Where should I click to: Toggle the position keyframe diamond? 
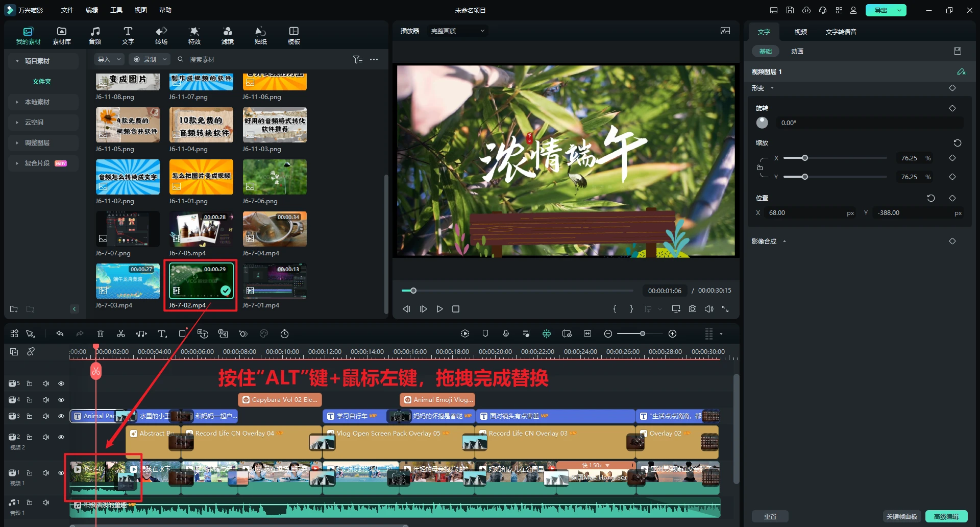952,198
